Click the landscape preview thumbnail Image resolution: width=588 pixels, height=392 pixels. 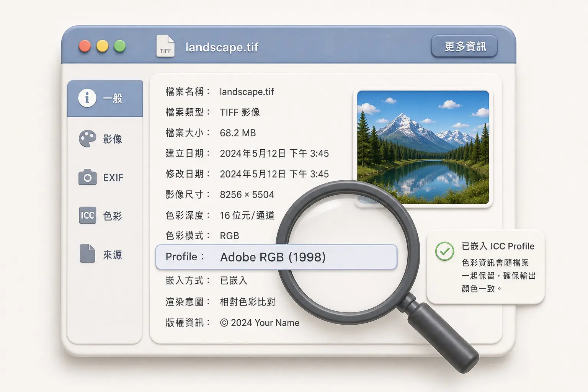point(423,147)
